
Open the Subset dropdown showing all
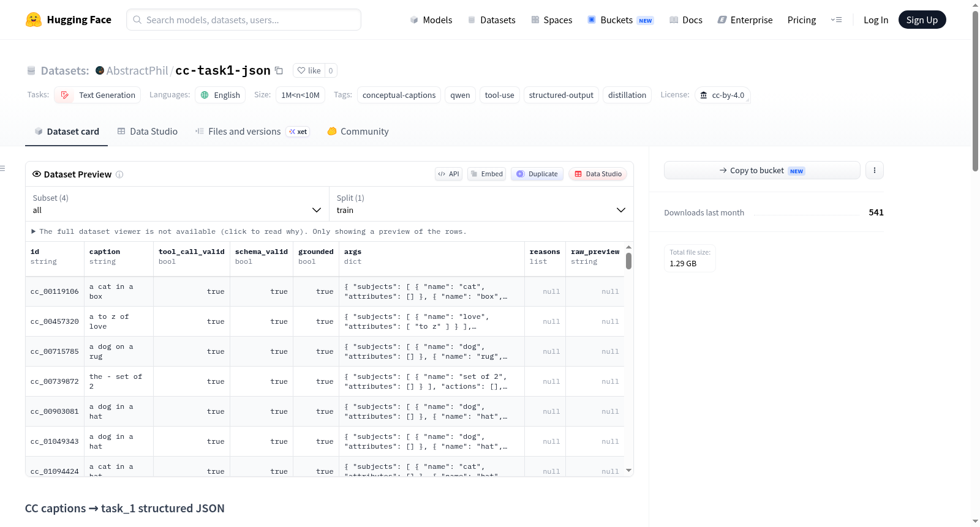coord(177,204)
